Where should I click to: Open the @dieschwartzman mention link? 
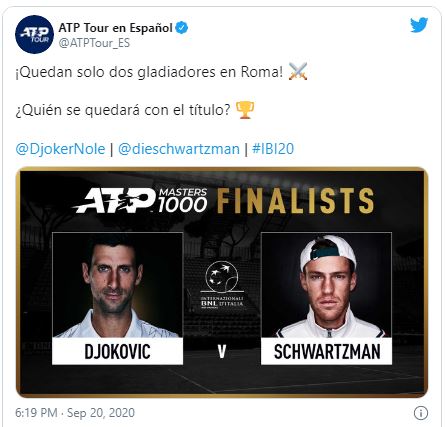coord(179,149)
